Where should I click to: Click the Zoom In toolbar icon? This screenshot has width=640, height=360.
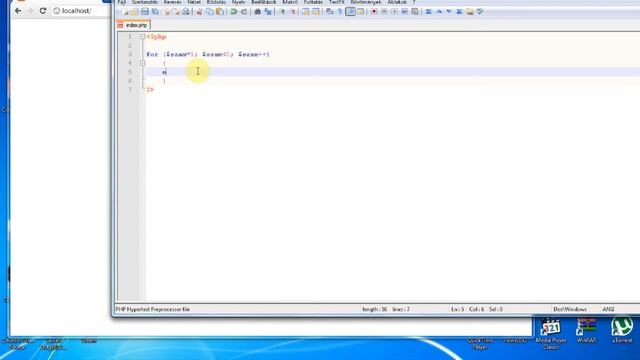(282, 12)
